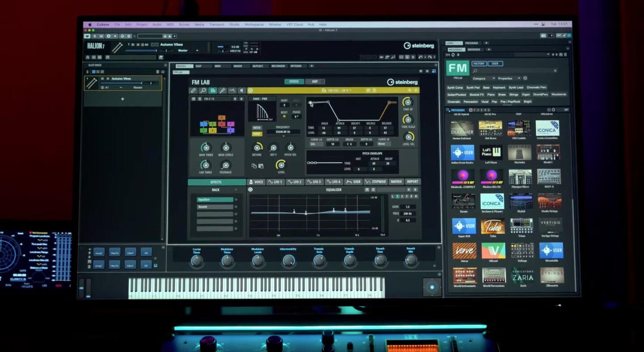The width and height of the screenshot is (644, 352).
Task: Click the save algorithm preset disk icon
Action: click(193, 99)
